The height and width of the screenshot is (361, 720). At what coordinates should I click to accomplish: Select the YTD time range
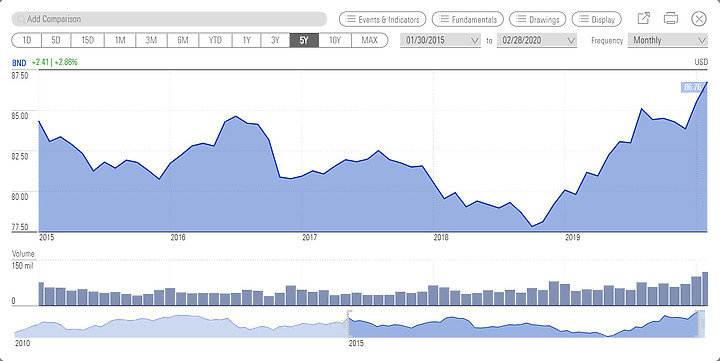(215, 40)
